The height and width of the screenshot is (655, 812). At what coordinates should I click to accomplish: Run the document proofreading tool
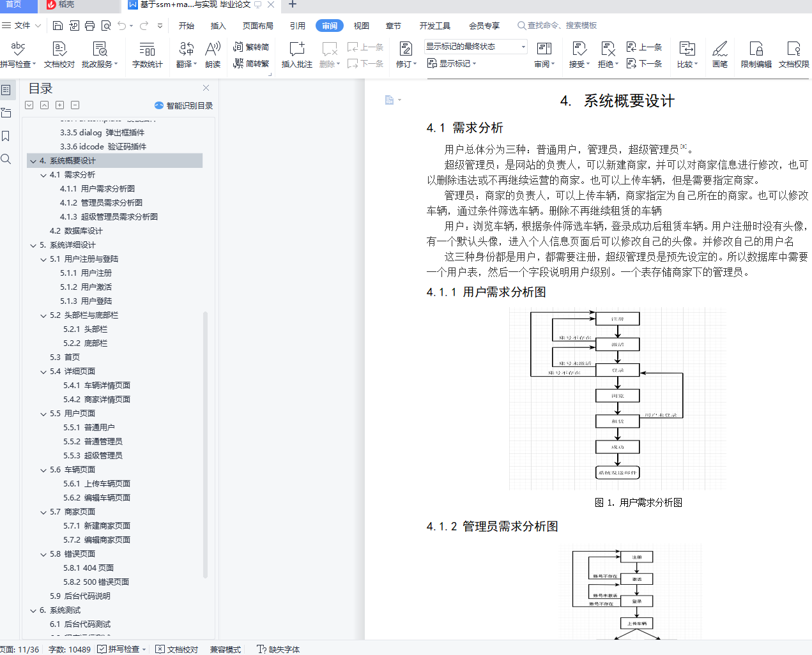click(x=59, y=54)
